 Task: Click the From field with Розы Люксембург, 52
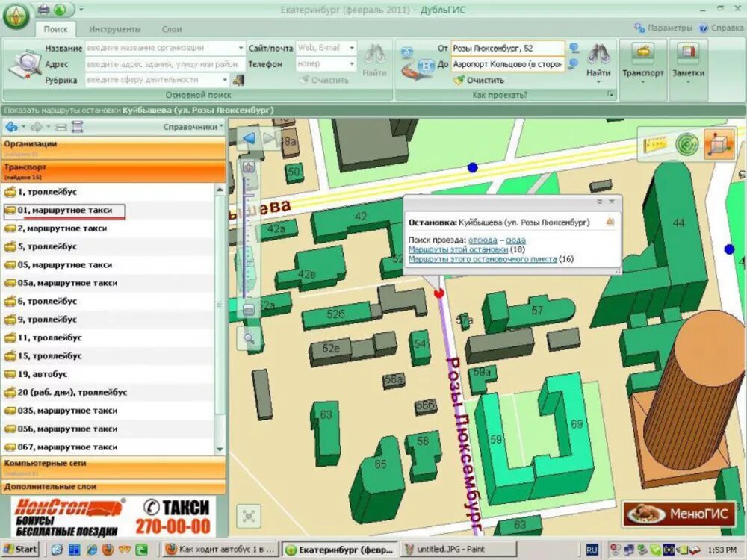[507, 48]
